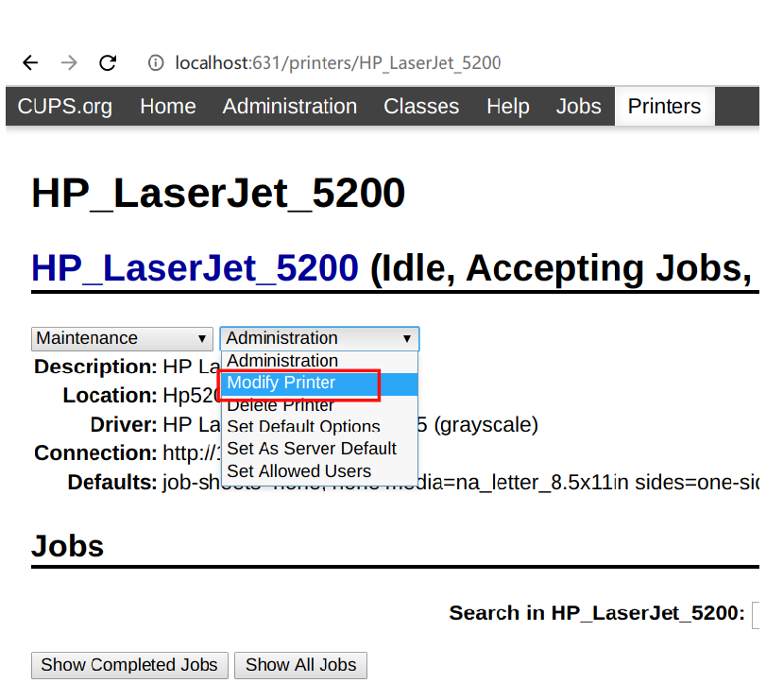Image resolution: width=766 pixels, height=700 pixels.
Task: Choose Set As Server Default option
Action: tap(312, 449)
